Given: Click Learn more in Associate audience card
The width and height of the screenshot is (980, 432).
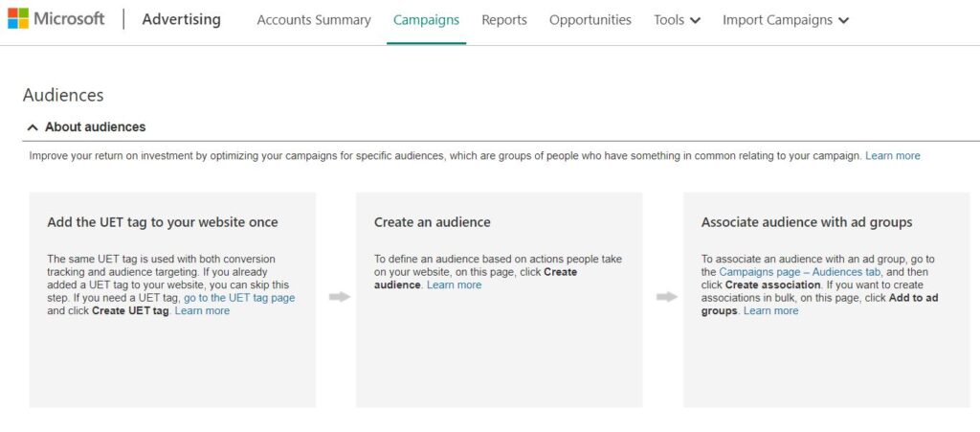Looking at the screenshot, I should click(770, 310).
